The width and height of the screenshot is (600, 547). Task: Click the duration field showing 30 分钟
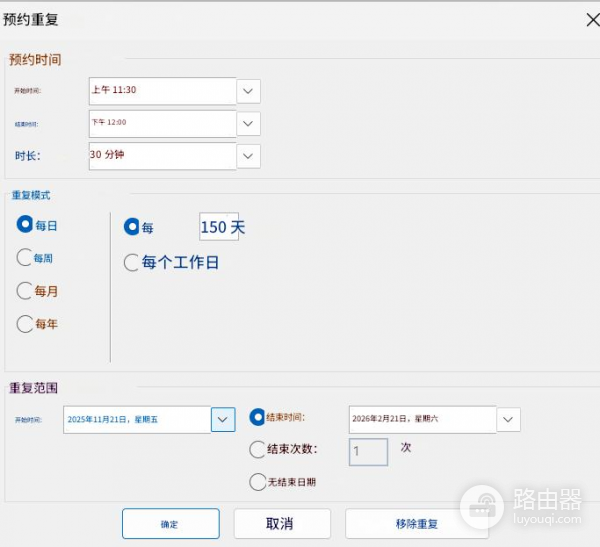pos(163,156)
